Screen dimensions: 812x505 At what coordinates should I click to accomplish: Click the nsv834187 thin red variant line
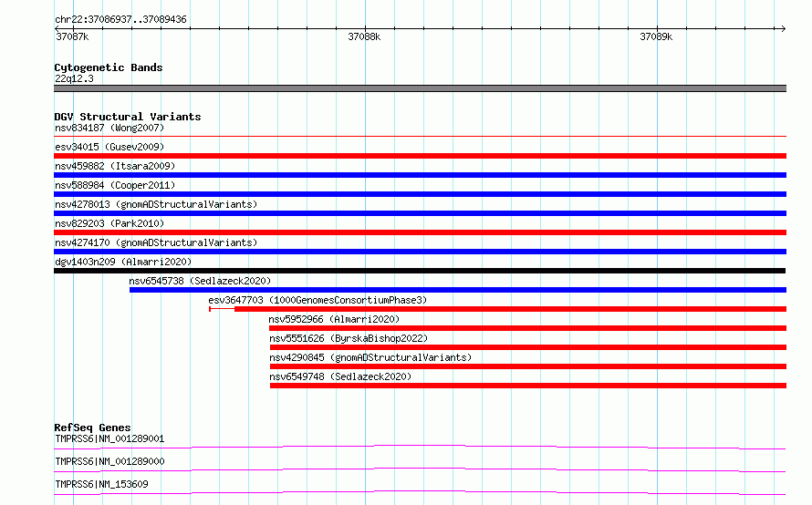[x=420, y=136]
